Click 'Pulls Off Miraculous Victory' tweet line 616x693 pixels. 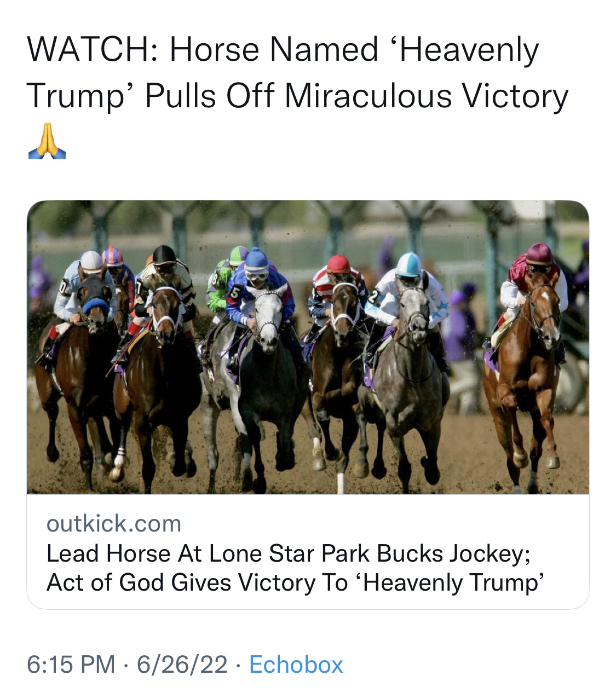[x=357, y=96]
